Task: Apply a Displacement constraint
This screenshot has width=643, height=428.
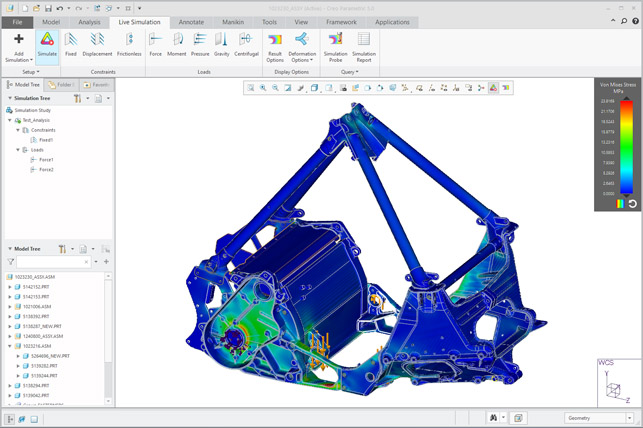Action: point(97,45)
